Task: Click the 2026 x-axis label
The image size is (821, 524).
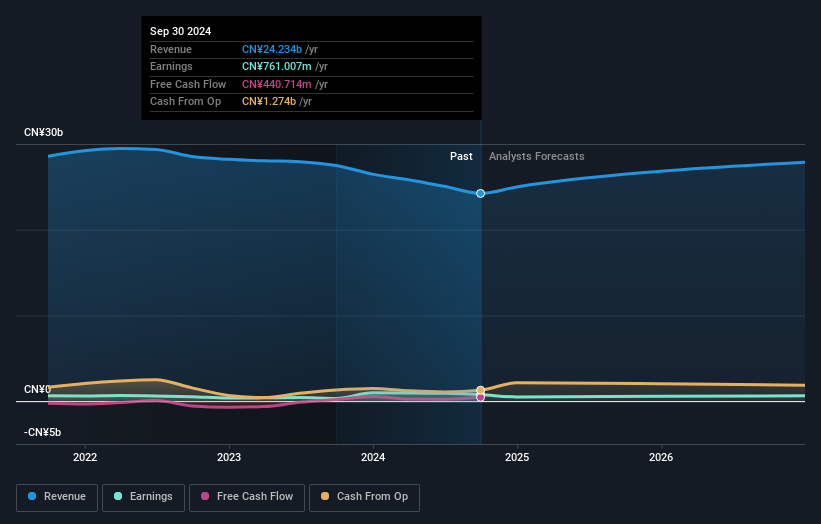Action: (661, 458)
